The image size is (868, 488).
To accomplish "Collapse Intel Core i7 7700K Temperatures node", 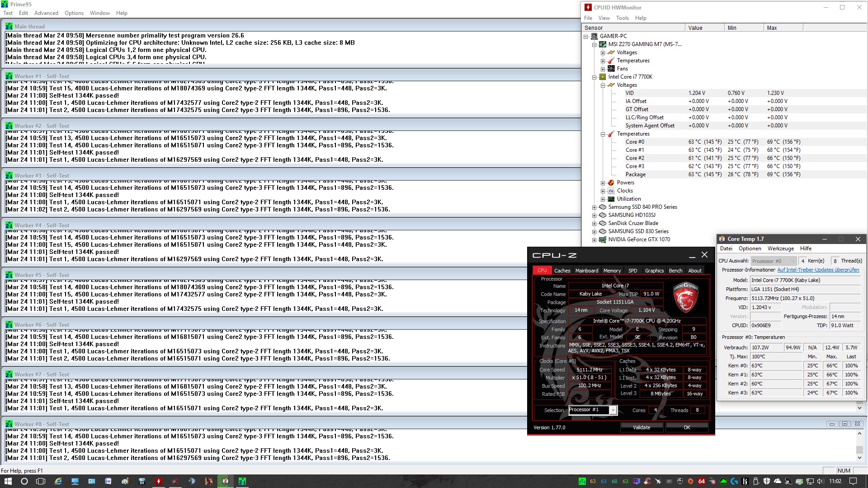I will (x=603, y=134).
